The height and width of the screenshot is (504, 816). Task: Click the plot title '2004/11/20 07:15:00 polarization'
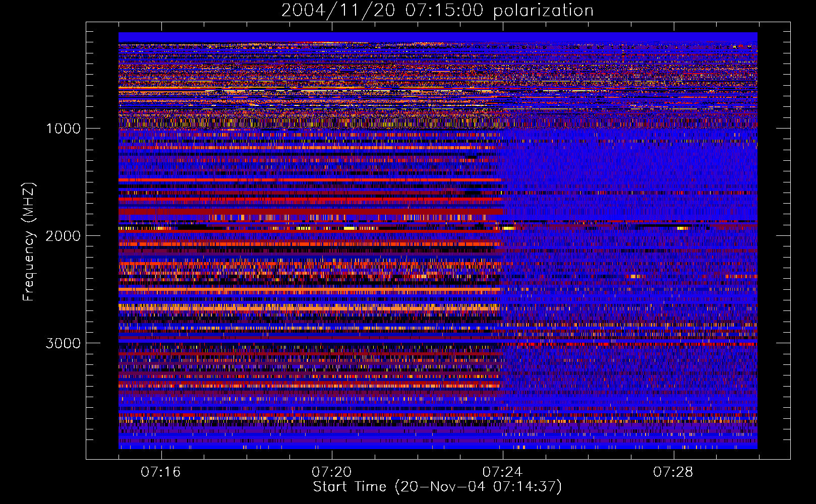[x=437, y=11]
